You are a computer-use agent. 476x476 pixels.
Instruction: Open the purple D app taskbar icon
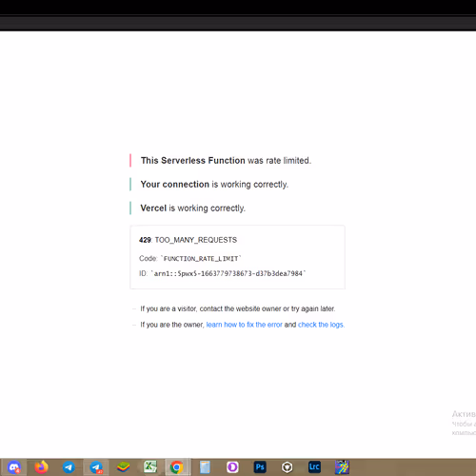[x=232, y=467]
